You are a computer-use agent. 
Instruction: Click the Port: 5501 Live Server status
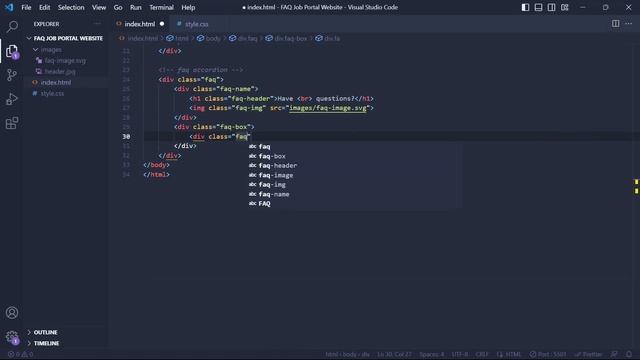[548, 354]
